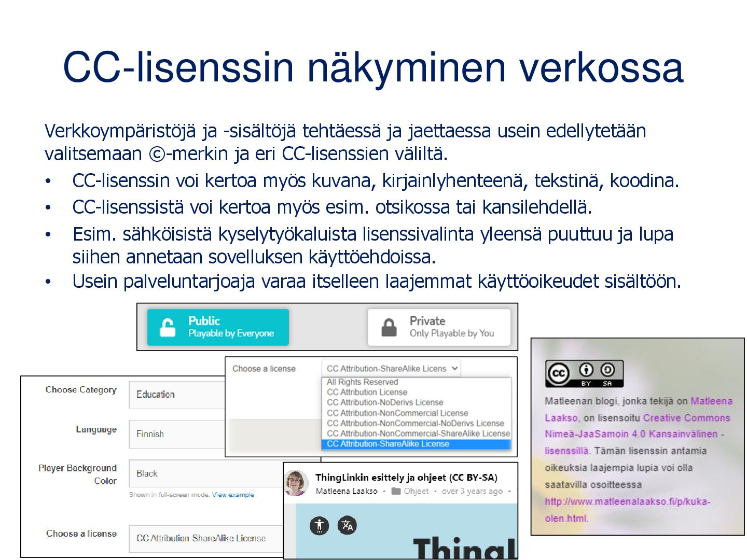
Task: Select the highlighted CC Attribution-ShareAlike License option
Action: pyautogui.click(x=417, y=444)
